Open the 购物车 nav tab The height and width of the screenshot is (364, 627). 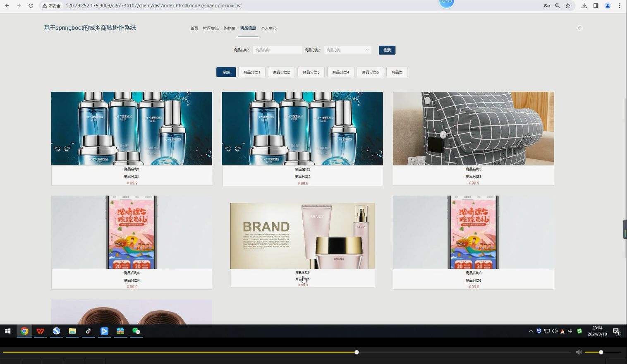tap(230, 29)
